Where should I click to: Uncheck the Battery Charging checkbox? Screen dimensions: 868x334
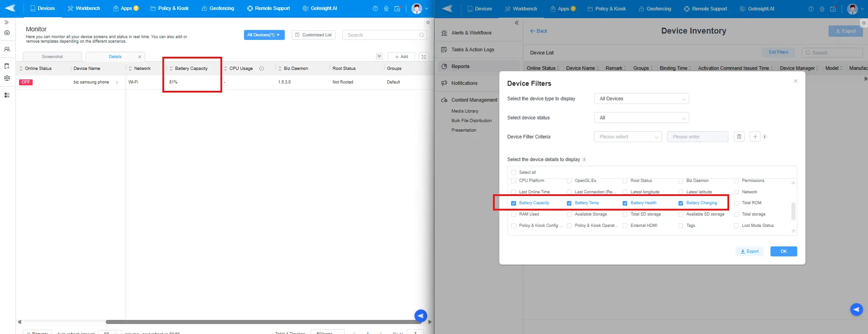click(x=681, y=203)
